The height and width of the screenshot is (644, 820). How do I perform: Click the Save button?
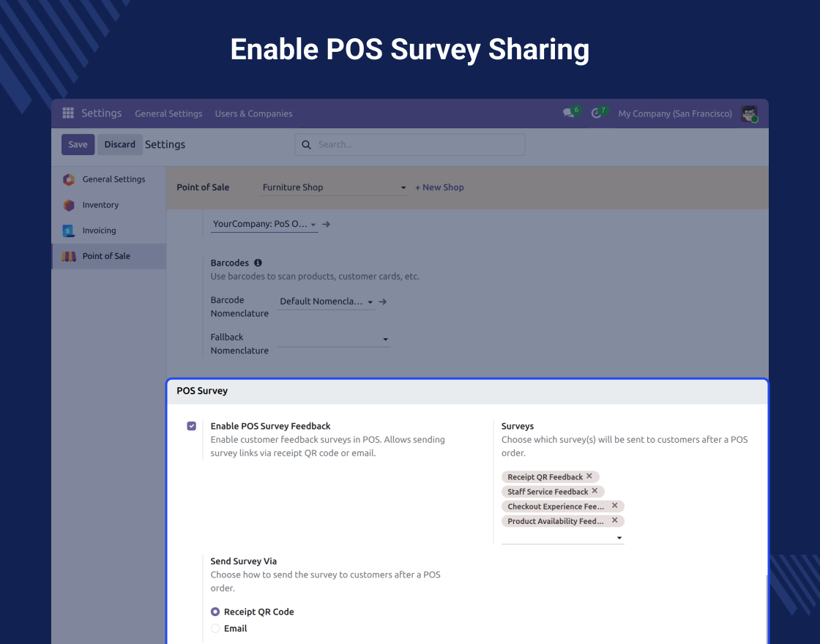click(78, 145)
